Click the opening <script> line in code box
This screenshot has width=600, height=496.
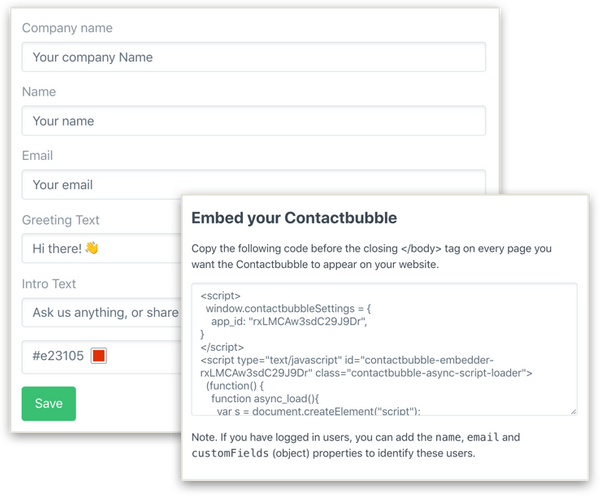point(220,295)
